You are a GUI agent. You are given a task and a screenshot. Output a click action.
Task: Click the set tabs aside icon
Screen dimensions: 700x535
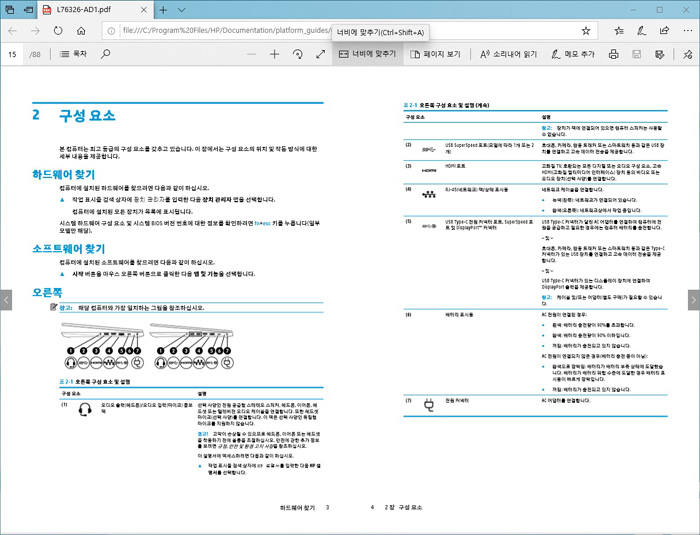tap(28, 9)
